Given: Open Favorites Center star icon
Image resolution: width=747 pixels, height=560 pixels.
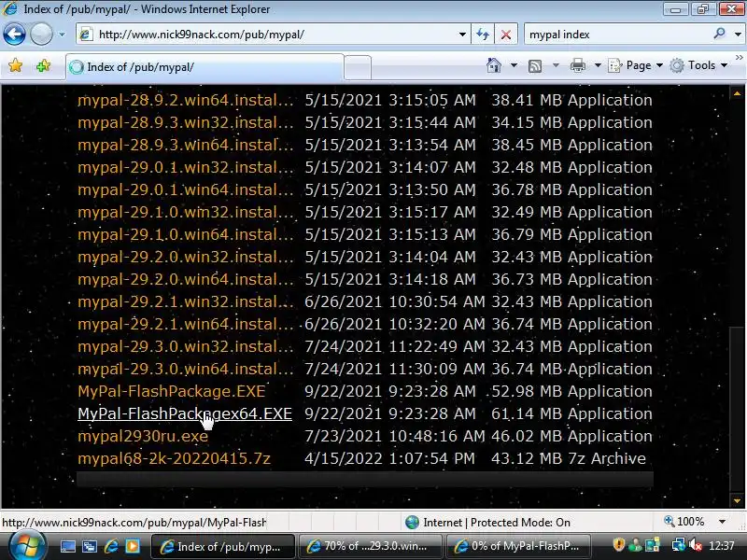Looking at the screenshot, I should pyautogui.click(x=15, y=65).
